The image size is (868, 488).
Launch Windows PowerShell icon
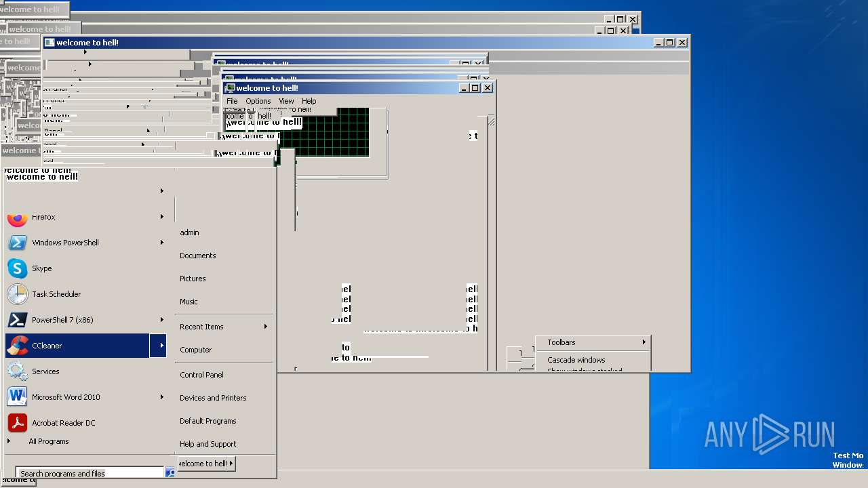[x=17, y=243]
